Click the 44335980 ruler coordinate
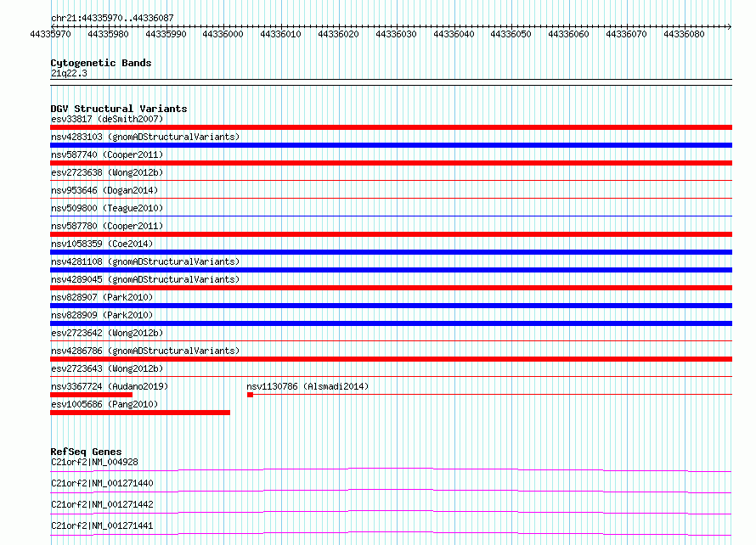 pos(108,34)
